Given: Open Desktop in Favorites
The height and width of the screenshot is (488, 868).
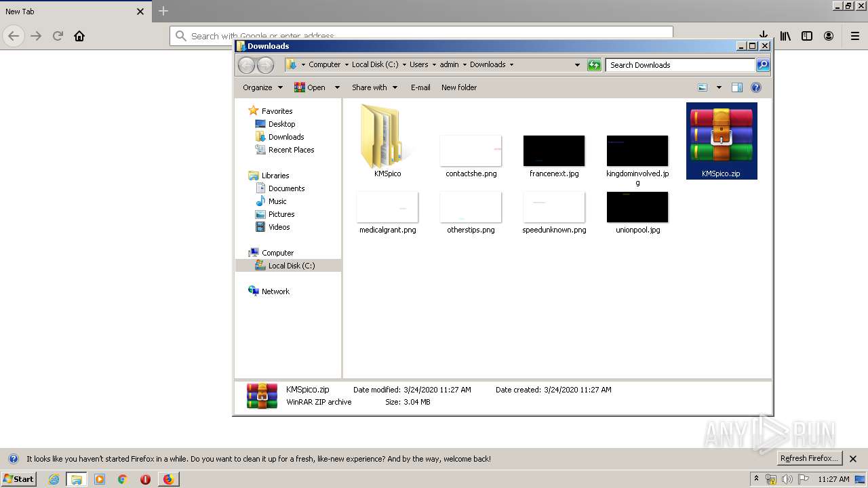Looking at the screenshot, I should pos(275,124).
